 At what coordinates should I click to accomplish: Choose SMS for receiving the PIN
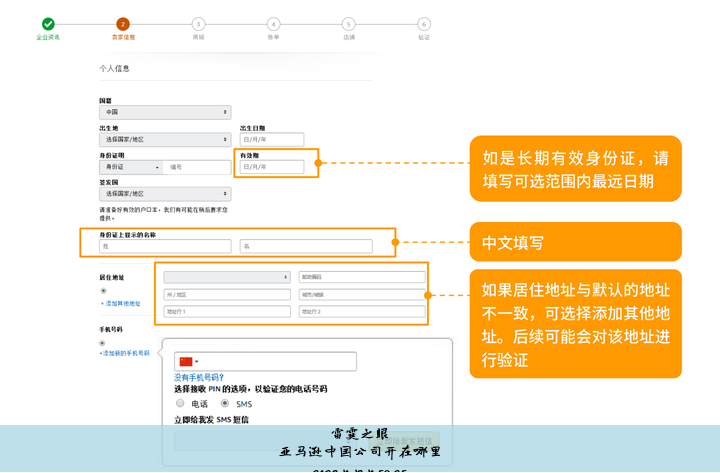tap(225, 403)
